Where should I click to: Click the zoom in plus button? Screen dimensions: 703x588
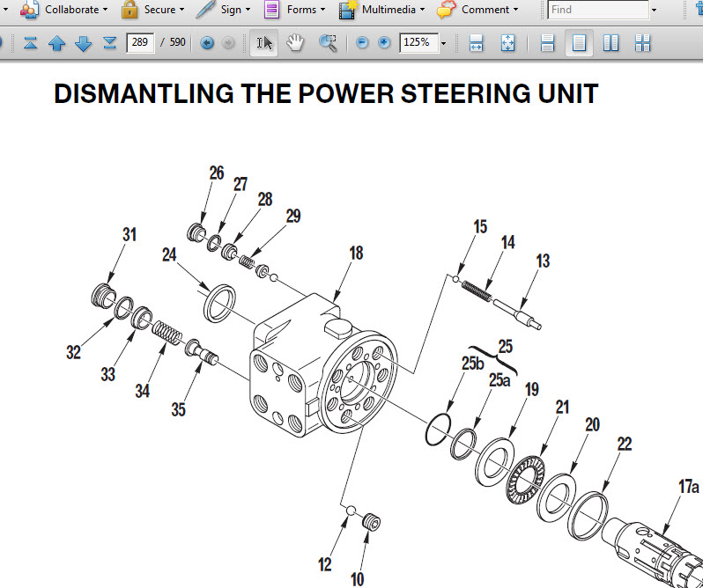pyautogui.click(x=384, y=43)
